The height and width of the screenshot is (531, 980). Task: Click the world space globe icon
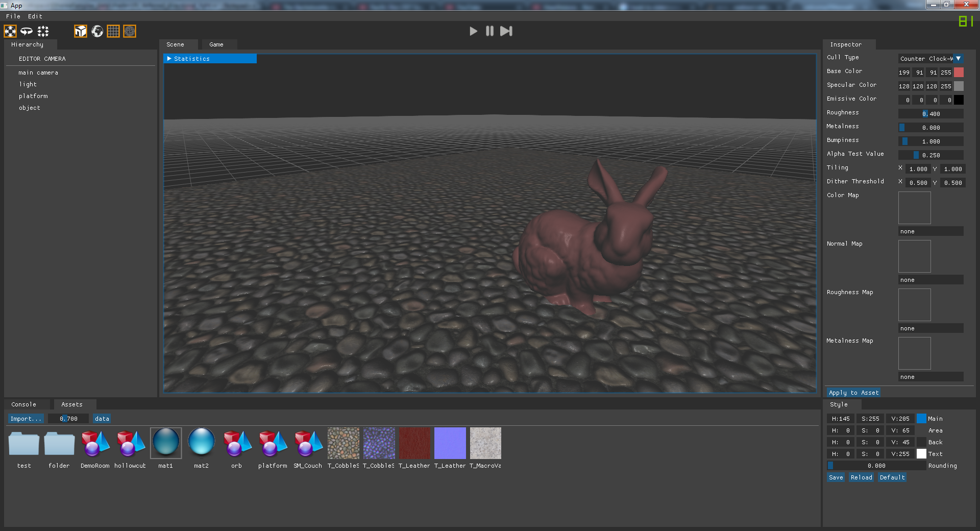[97, 31]
